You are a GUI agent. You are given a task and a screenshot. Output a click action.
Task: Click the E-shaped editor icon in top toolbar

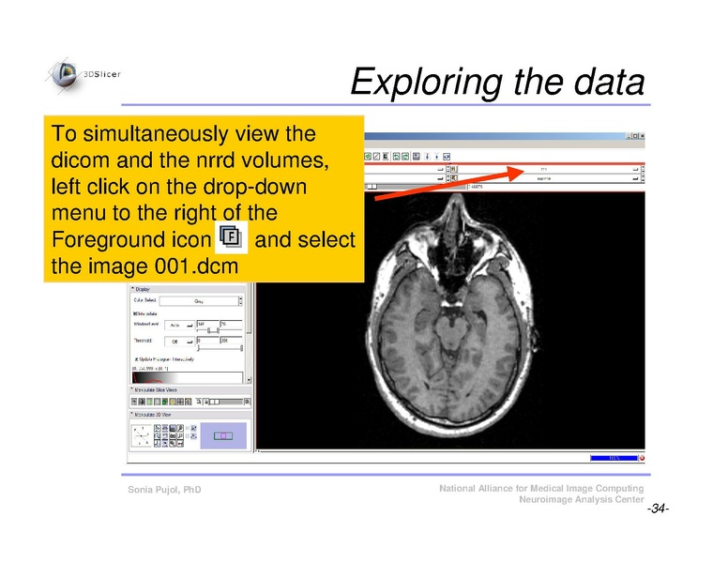click(x=386, y=157)
